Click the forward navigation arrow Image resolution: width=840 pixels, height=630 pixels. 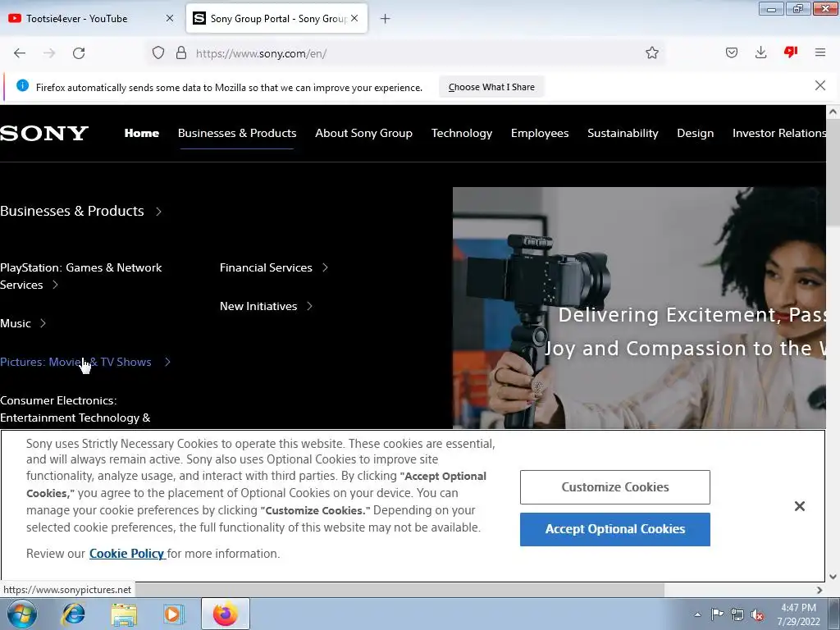point(49,53)
